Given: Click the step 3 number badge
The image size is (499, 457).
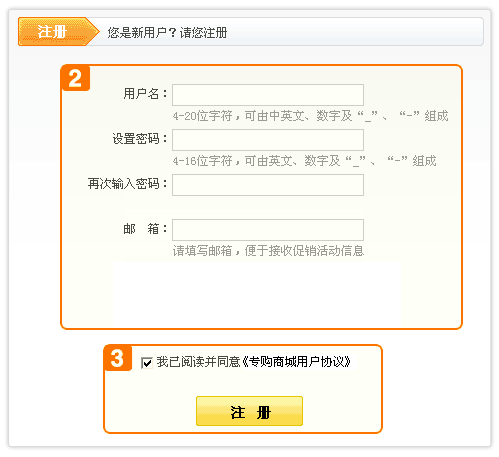Looking at the screenshot, I should coord(118,358).
